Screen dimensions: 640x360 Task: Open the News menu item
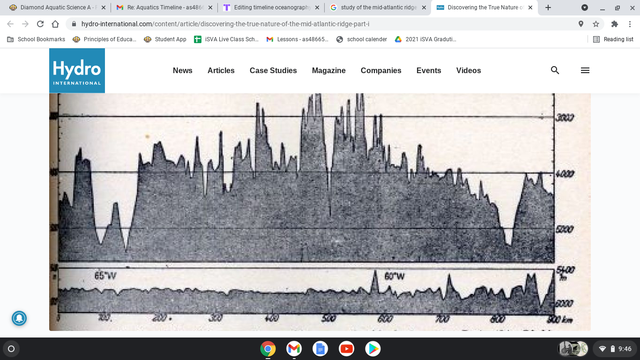(182, 71)
